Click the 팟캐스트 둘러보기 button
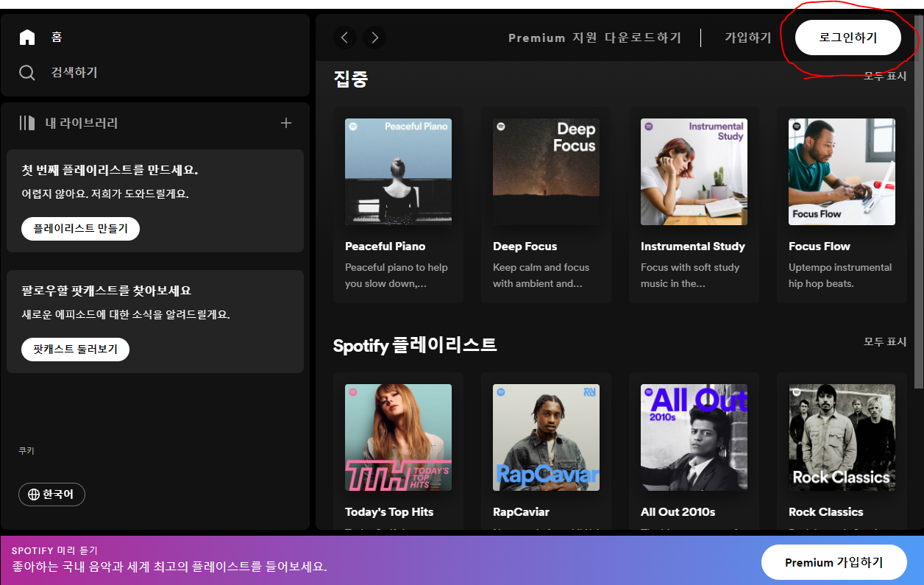Image resolution: width=924 pixels, height=585 pixels. click(75, 350)
